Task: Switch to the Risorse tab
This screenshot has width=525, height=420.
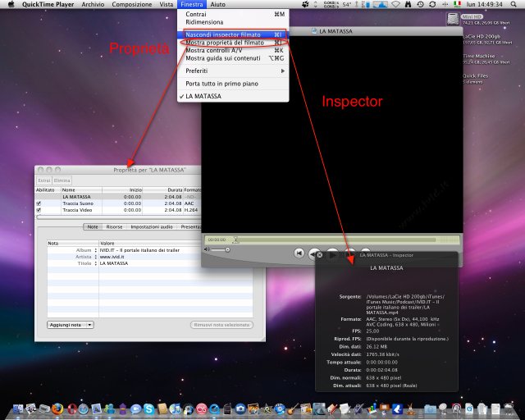Action: 114,226
